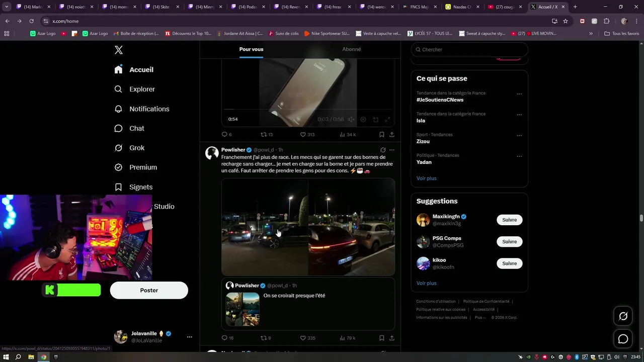Open the Yadan trend

tap(424, 162)
